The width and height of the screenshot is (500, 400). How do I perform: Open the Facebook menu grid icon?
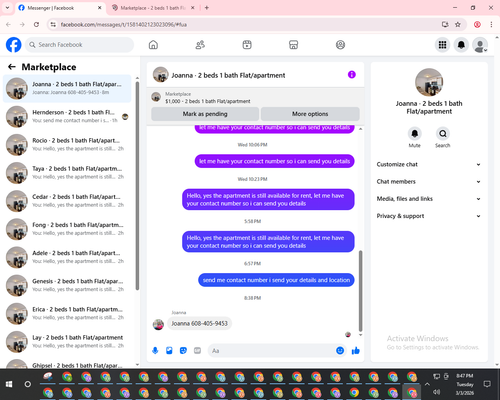pyautogui.click(x=442, y=45)
